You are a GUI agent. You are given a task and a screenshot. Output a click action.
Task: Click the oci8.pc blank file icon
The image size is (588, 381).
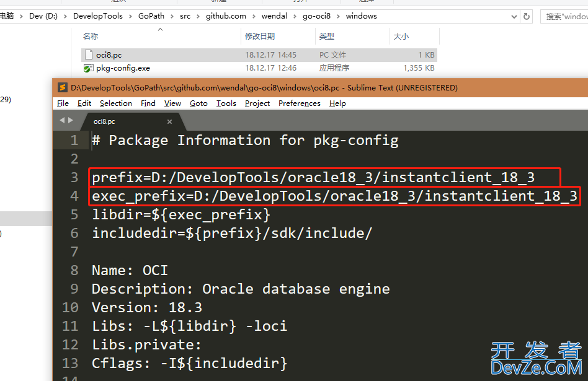coord(89,55)
